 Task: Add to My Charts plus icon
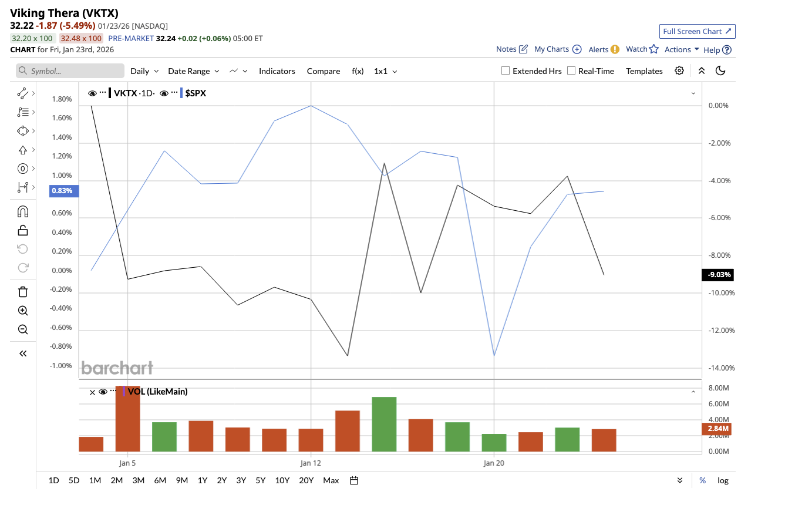[x=577, y=49]
